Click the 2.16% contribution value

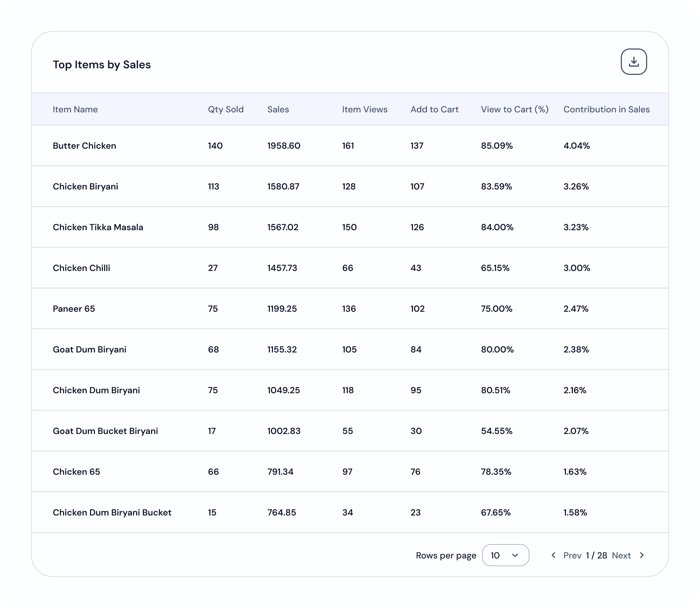(575, 390)
